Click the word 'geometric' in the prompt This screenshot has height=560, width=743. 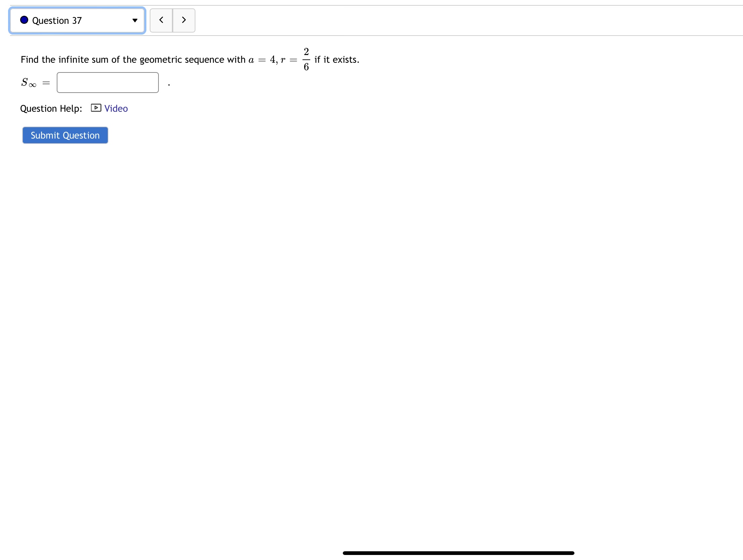pos(160,60)
